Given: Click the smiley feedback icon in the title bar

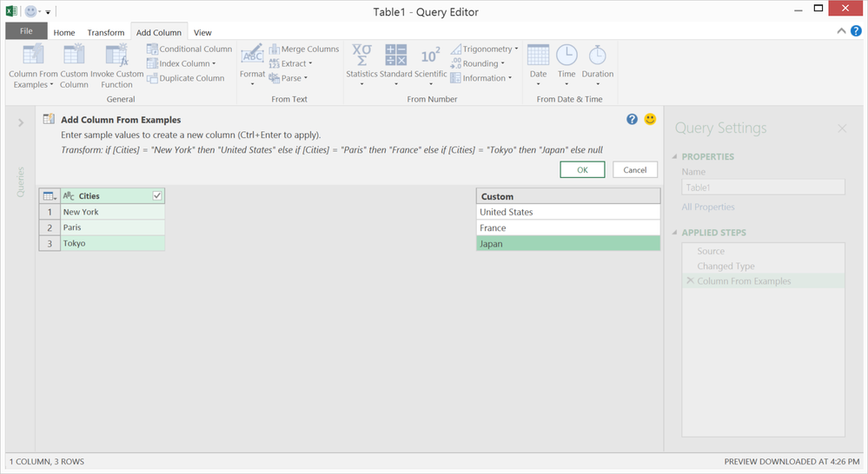Looking at the screenshot, I should [x=31, y=11].
